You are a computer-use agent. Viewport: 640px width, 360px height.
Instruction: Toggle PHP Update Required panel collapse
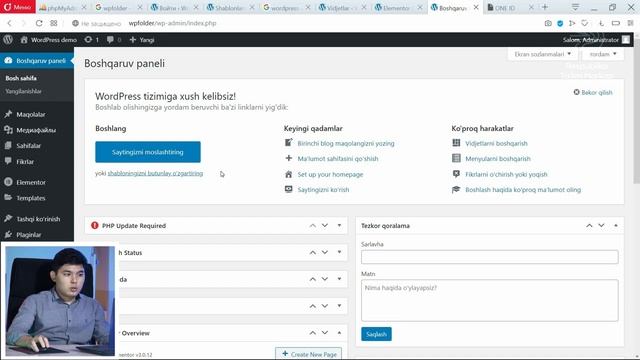coord(339,225)
